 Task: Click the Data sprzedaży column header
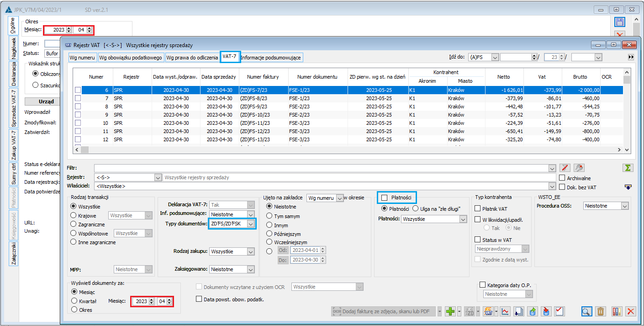[218, 77]
